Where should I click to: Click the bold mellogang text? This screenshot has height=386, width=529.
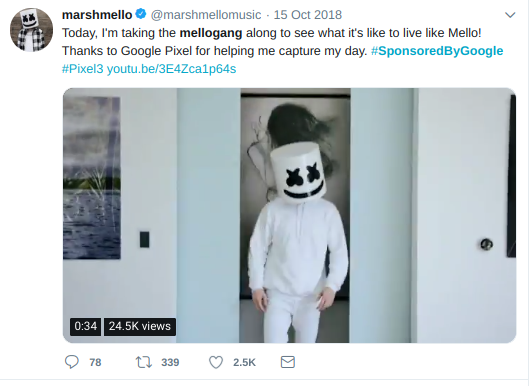tap(211, 33)
